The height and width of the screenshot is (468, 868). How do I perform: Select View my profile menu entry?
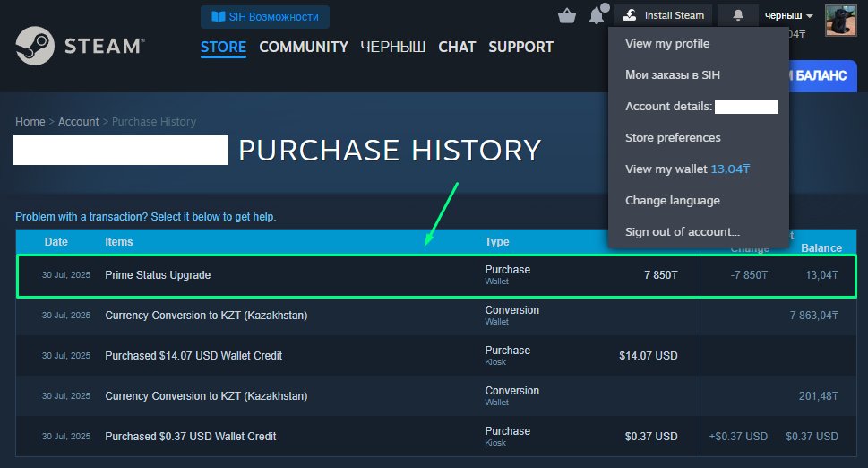coord(667,44)
